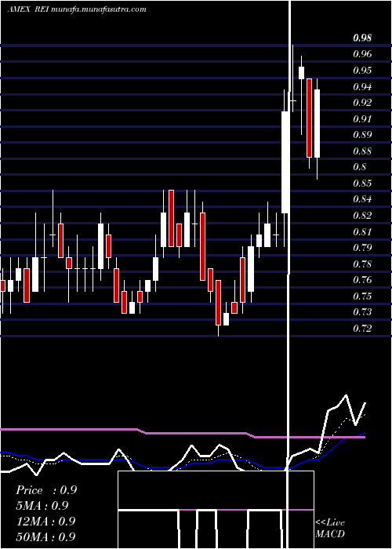
Task: Click the 5MA : 0.9 readout
Action: [x=42, y=506]
